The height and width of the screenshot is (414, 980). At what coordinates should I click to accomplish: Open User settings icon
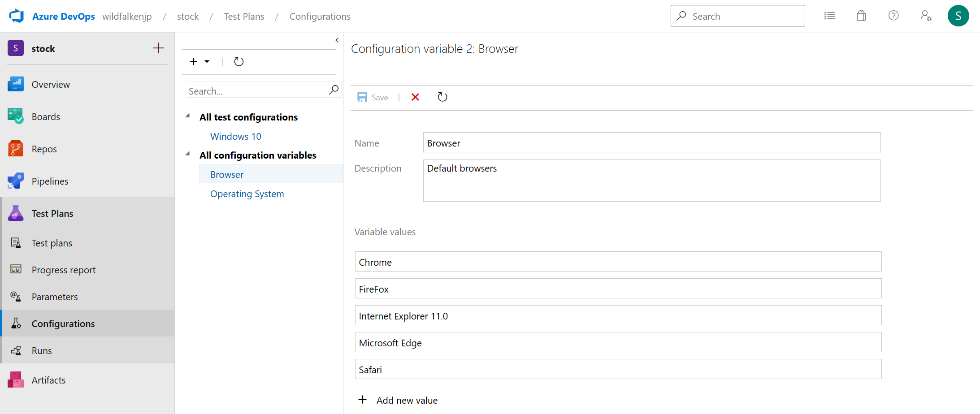(x=926, y=16)
